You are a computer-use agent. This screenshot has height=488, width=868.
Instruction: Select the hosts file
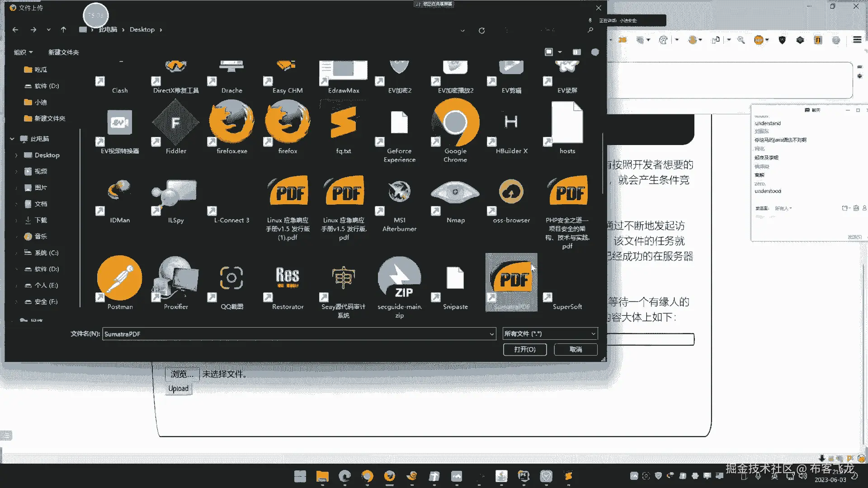point(567,123)
